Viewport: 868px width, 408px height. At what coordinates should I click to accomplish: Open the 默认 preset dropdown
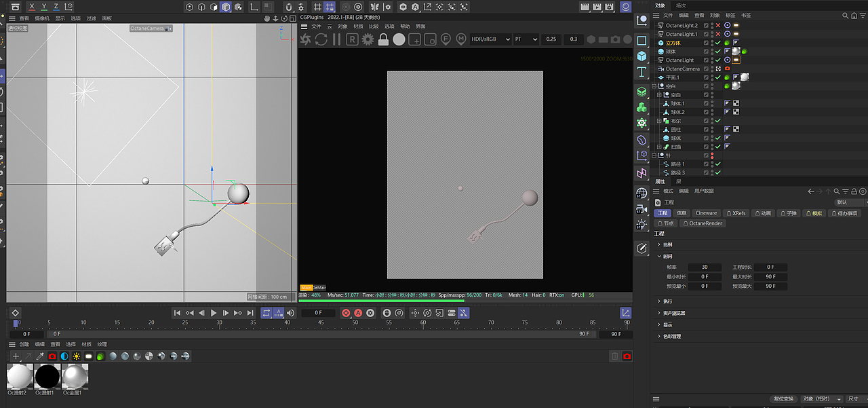coord(850,202)
